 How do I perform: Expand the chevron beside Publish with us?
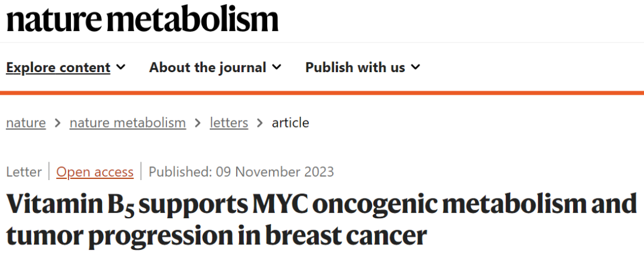[416, 67]
